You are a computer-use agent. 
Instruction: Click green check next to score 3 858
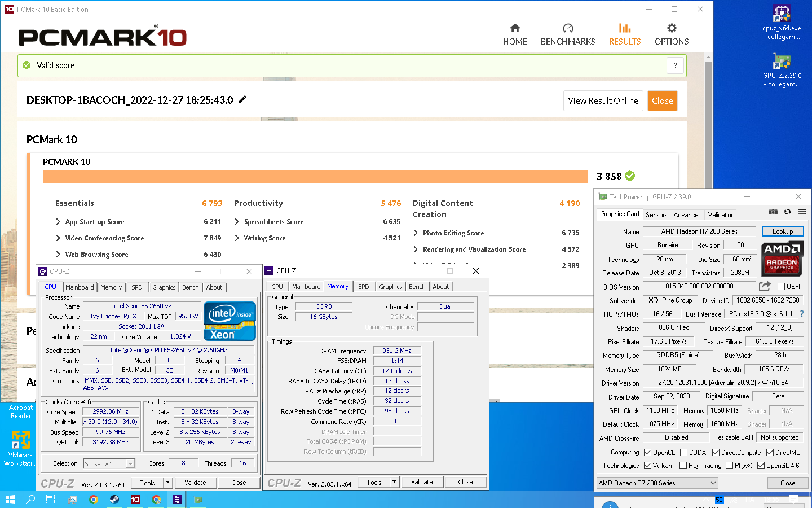[x=630, y=176]
